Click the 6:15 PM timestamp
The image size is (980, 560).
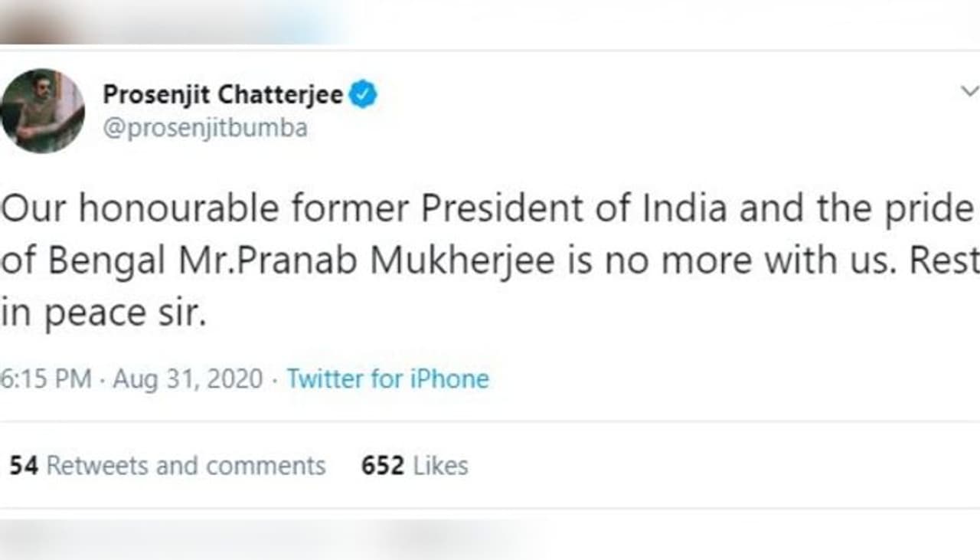[46, 379]
